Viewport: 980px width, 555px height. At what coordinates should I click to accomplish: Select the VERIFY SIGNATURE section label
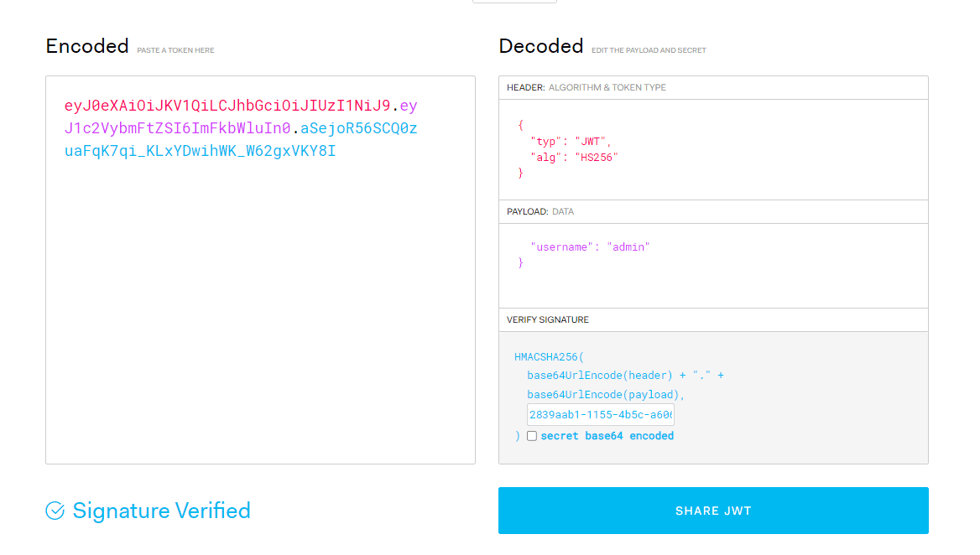pos(548,319)
